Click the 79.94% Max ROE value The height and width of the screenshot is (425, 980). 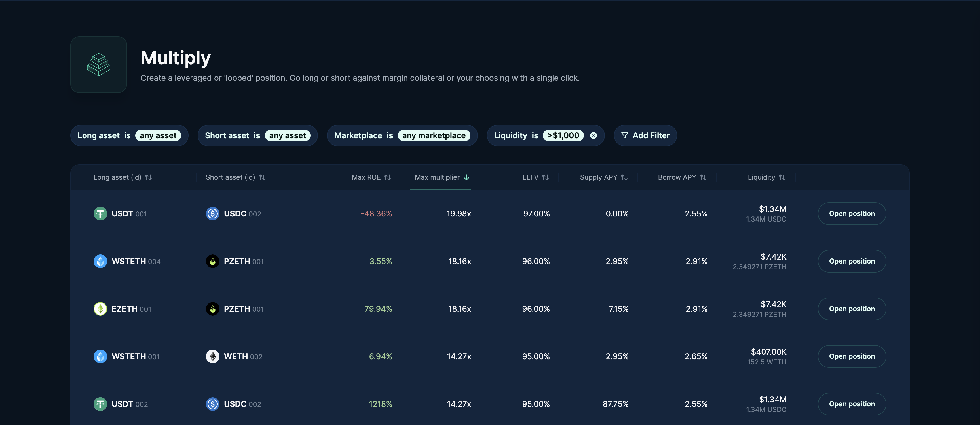click(x=378, y=309)
